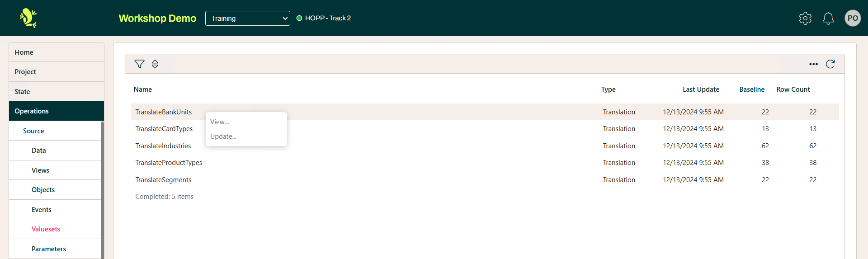Open the three-dots more options menu
The width and height of the screenshot is (868, 259).
(x=813, y=64)
